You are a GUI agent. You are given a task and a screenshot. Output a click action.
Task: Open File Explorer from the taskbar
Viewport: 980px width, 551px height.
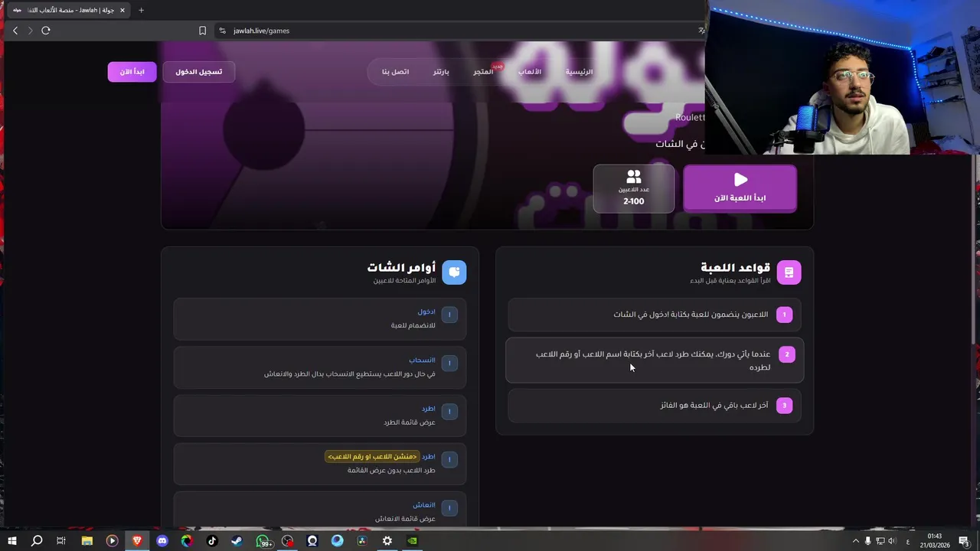(87, 541)
